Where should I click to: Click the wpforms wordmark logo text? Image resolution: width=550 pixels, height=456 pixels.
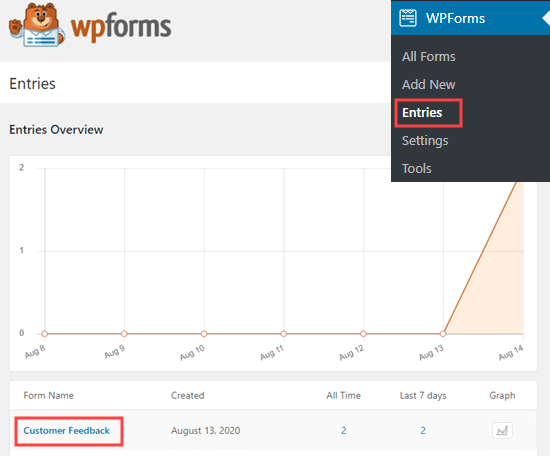121,27
